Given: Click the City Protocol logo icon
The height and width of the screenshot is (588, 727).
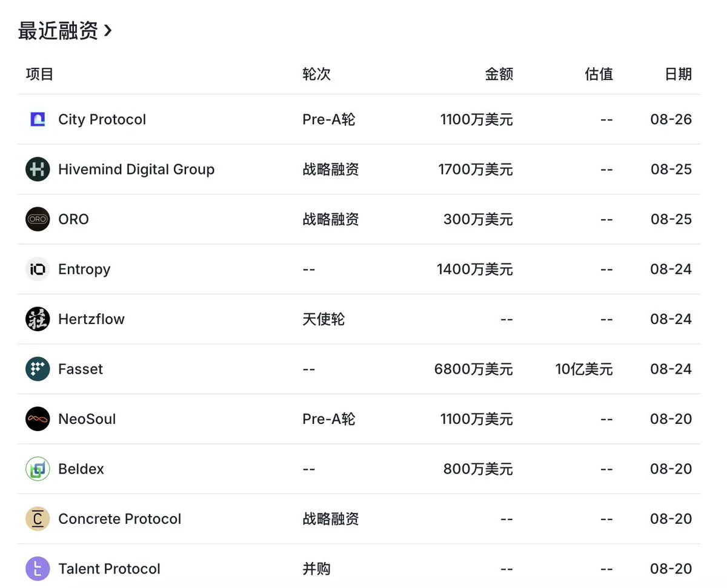Looking at the screenshot, I should coord(38,119).
